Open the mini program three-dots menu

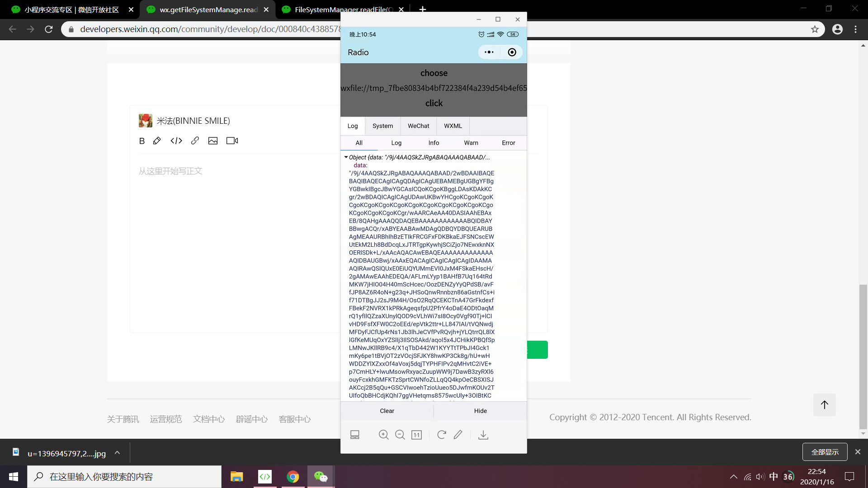(x=489, y=52)
